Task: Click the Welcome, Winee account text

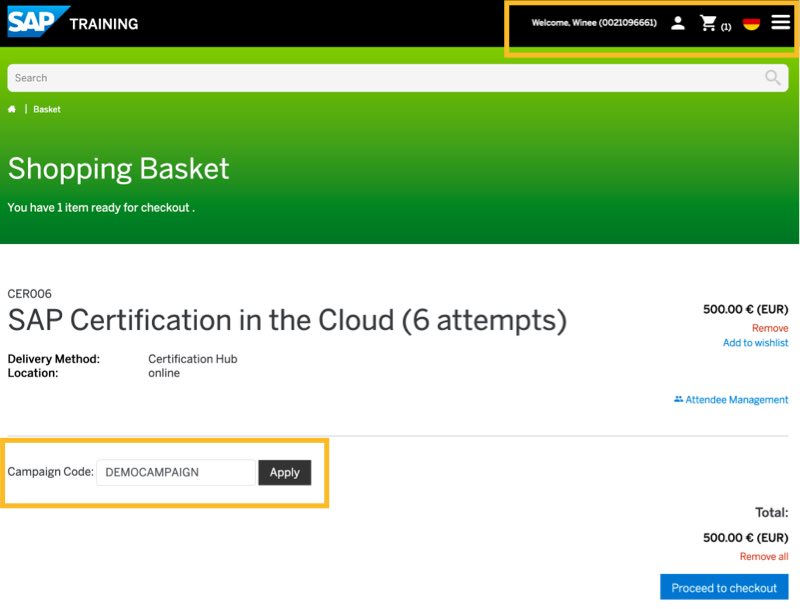Action: [x=594, y=23]
